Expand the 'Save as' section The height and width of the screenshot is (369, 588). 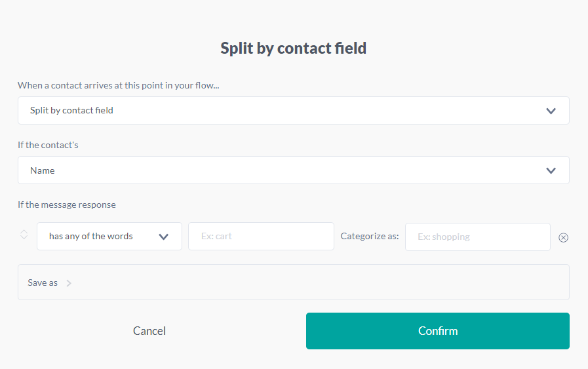293,282
